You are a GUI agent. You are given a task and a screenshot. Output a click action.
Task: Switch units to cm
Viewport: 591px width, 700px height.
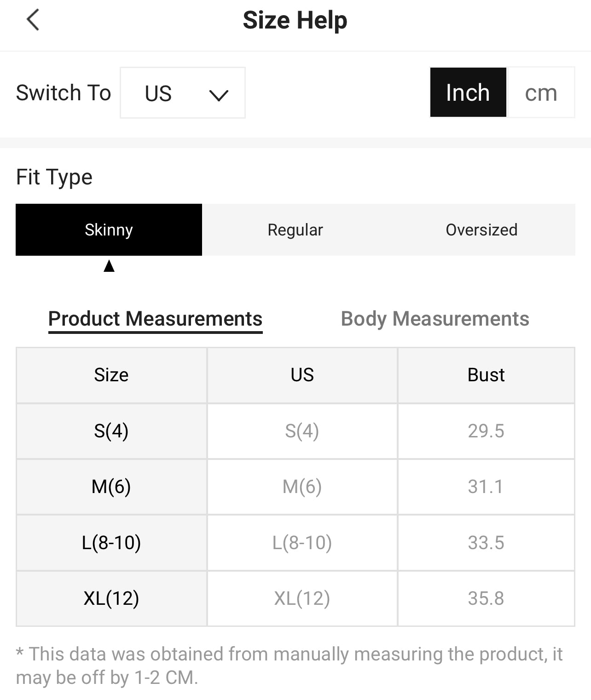(x=540, y=92)
